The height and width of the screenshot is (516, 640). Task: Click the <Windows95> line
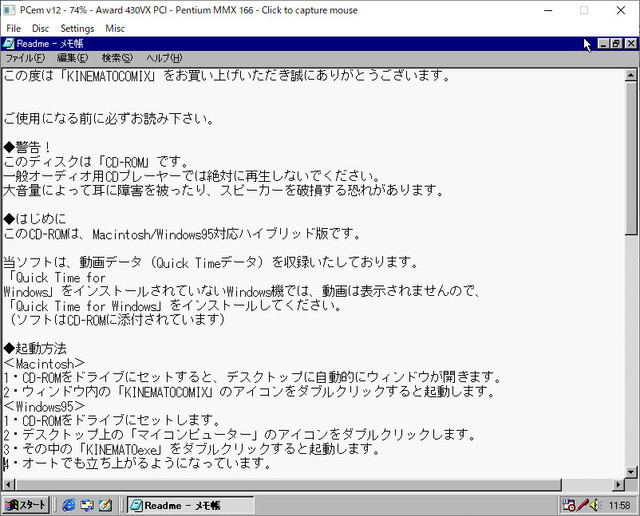click(x=44, y=407)
